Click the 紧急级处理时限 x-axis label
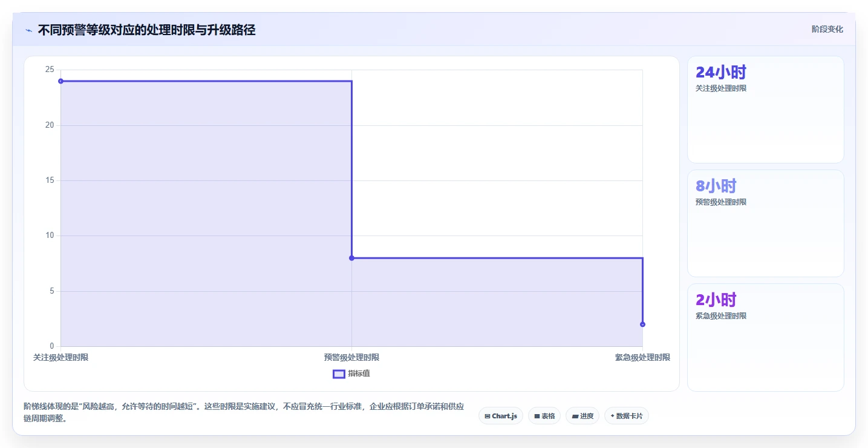The width and height of the screenshot is (868, 448). coord(642,358)
